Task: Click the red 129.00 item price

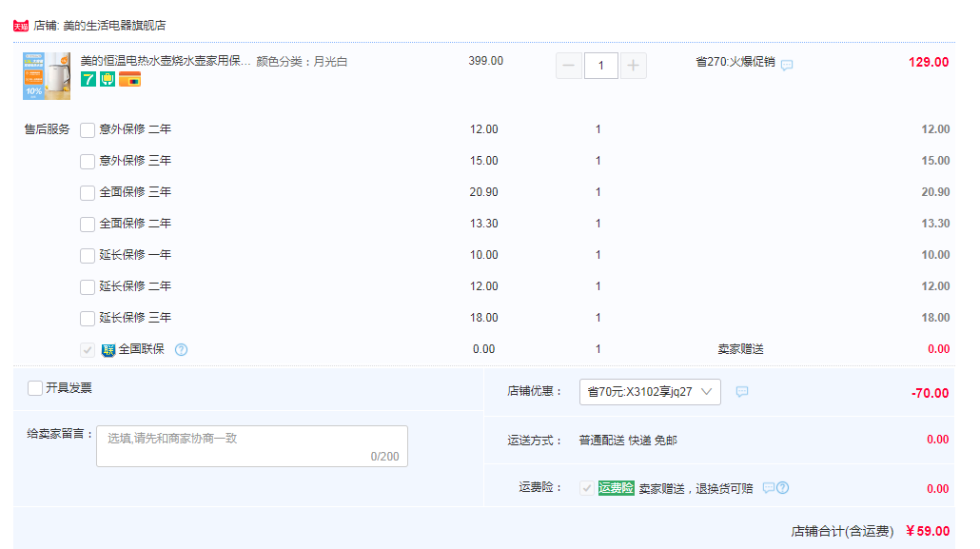Action: 929,62
